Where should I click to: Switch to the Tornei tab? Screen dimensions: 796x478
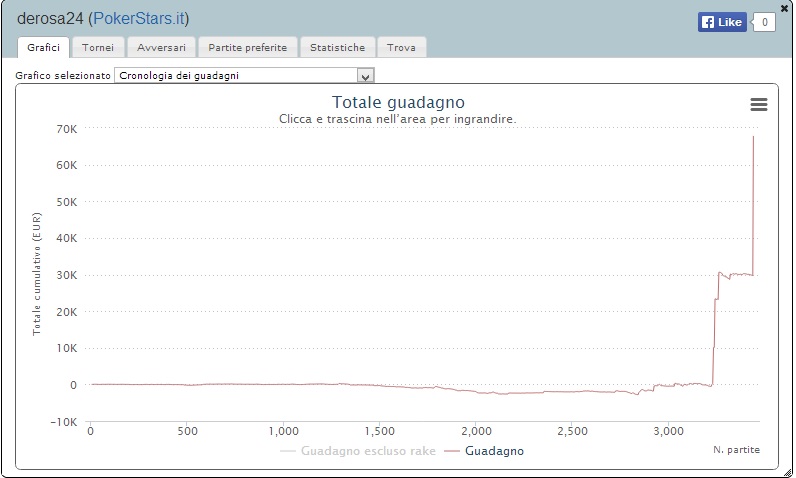point(97,48)
